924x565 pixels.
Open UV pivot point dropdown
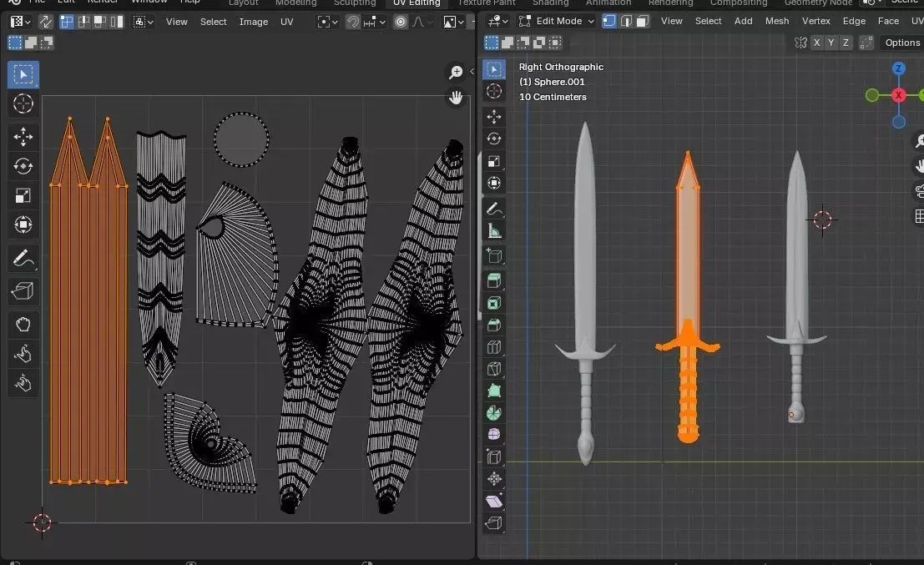[x=328, y=22]
